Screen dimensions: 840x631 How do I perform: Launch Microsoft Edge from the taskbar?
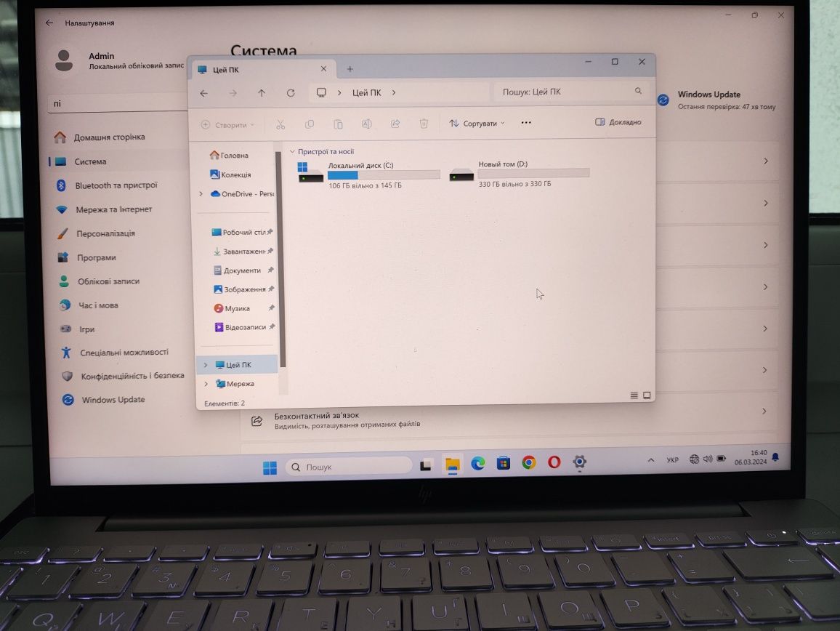[478, 463]
